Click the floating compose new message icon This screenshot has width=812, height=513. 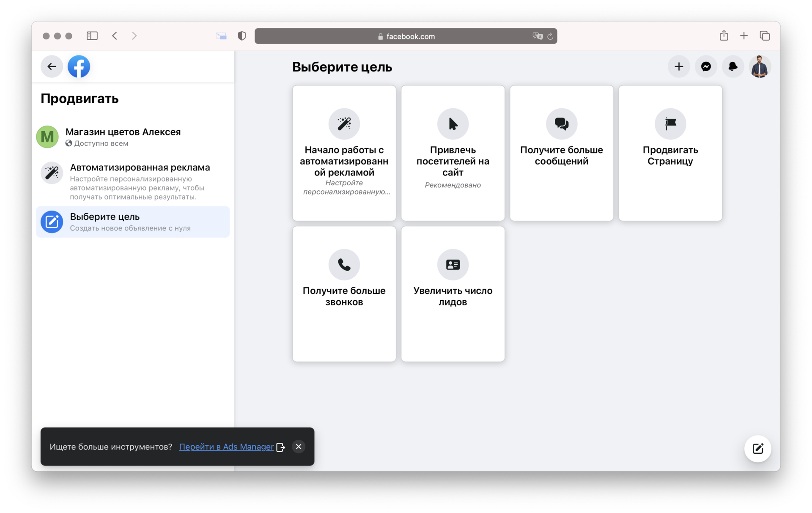pos(757,448)
